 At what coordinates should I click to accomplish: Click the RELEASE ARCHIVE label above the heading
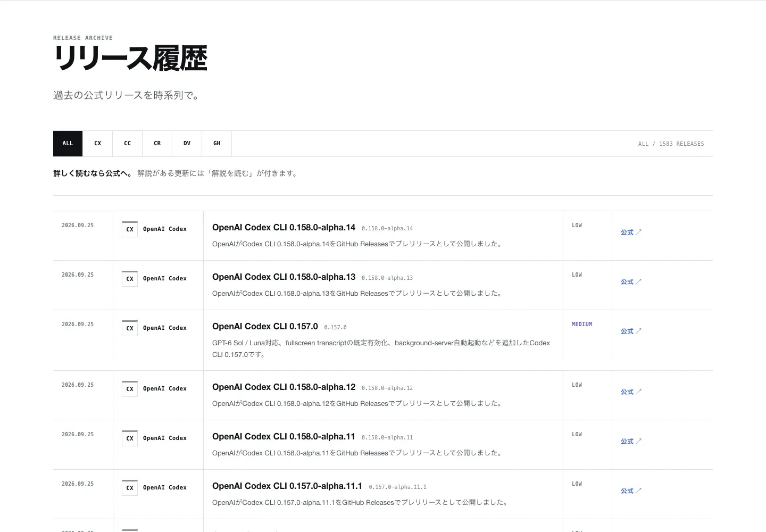pyautogui.click(x=83, y=38)
